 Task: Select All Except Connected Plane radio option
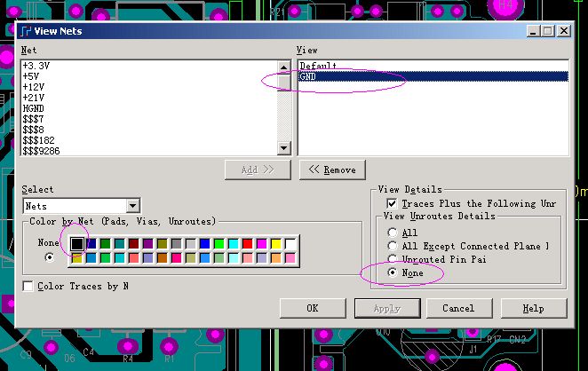tap(393, 246)
